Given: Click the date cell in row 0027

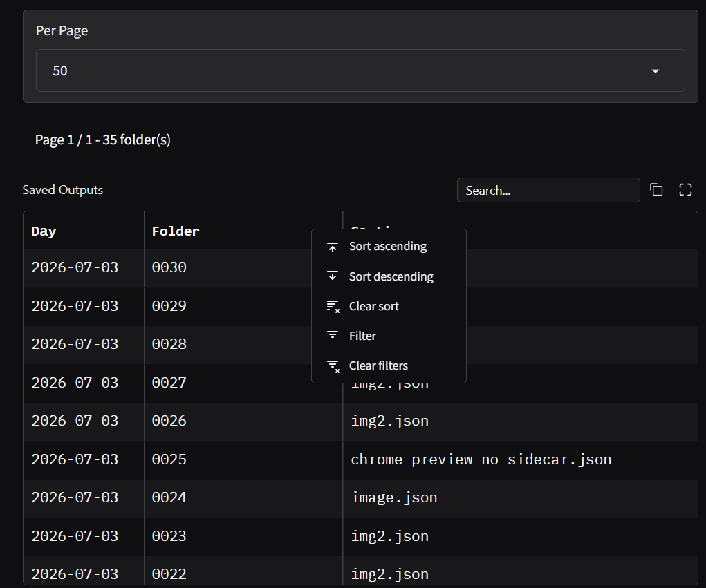Looking at the screenshot, I should pyautogui.click(x=84, y=383).
